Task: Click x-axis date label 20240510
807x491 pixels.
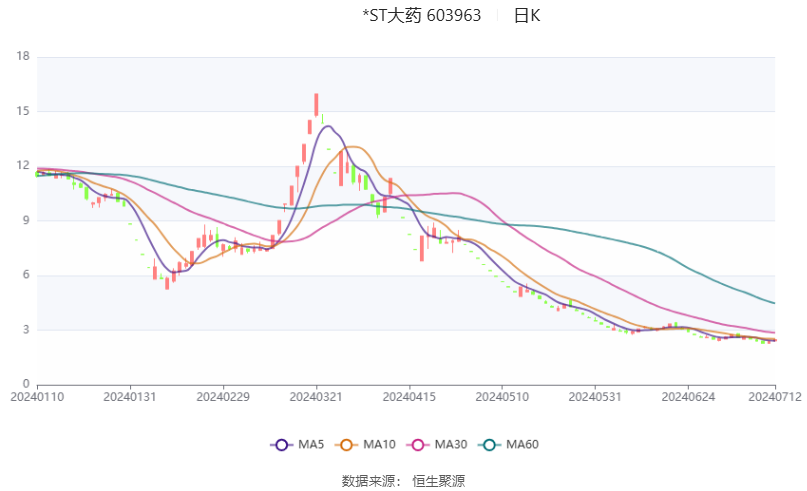Action: [502, 397]
